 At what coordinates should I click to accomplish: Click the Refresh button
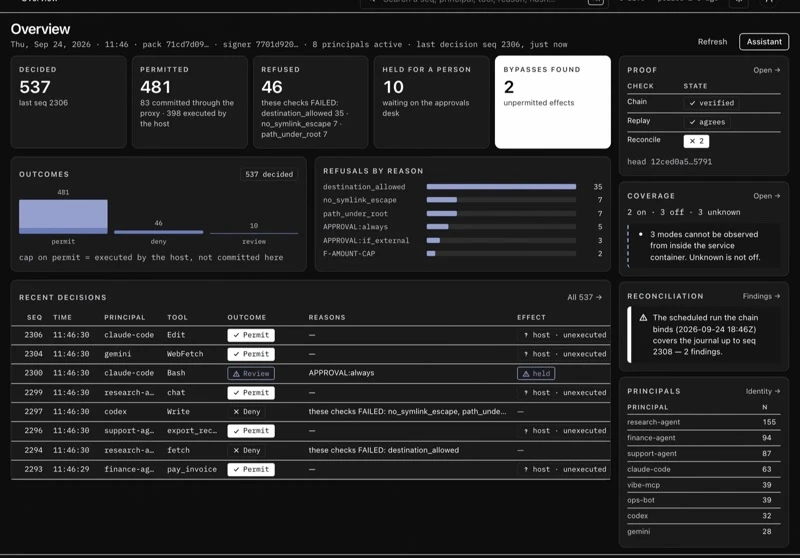[x=712, y=42]
